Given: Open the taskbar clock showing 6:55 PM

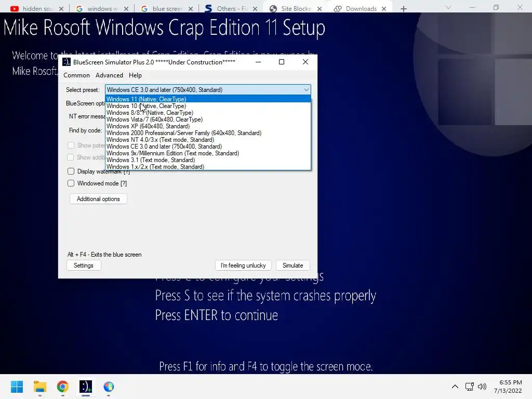Looking at the screenshot, I should click(508, 387).
